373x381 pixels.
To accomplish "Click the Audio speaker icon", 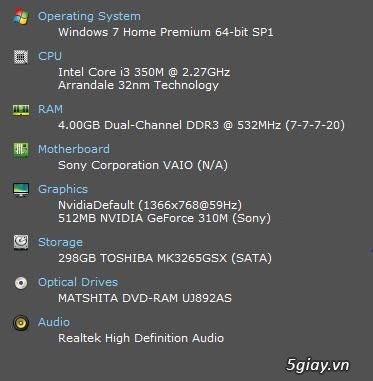I will pos(21,323).
